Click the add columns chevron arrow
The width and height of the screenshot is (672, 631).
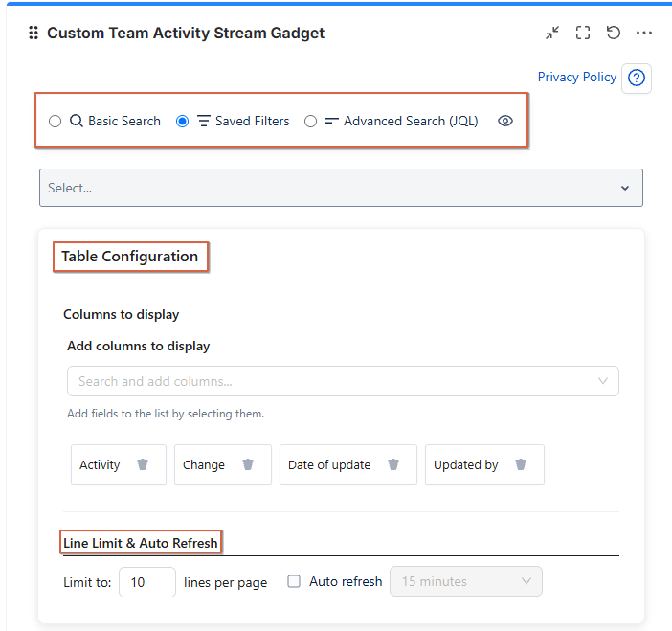coord(603,381)
